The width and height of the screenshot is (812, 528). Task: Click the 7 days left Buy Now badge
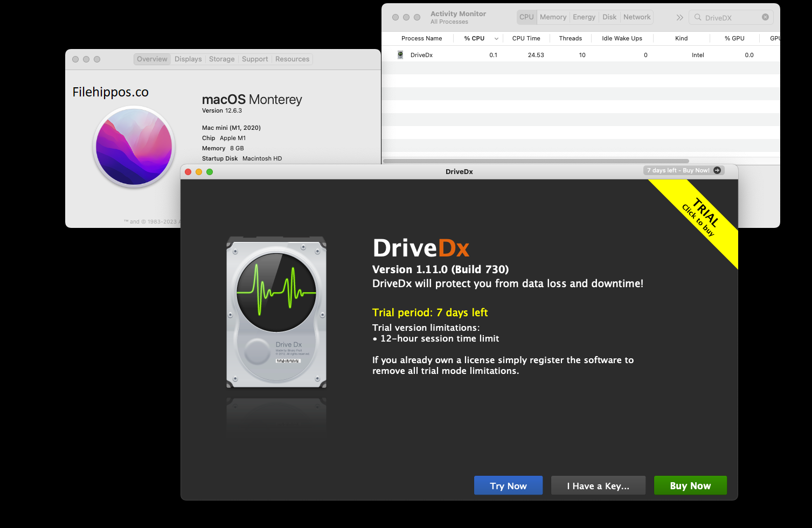click(678, 170)
